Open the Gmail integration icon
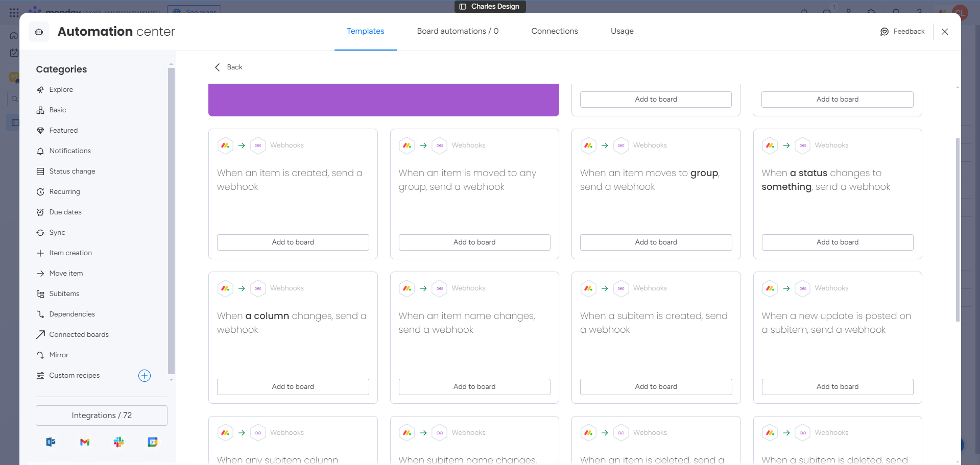 click(85, 442)
